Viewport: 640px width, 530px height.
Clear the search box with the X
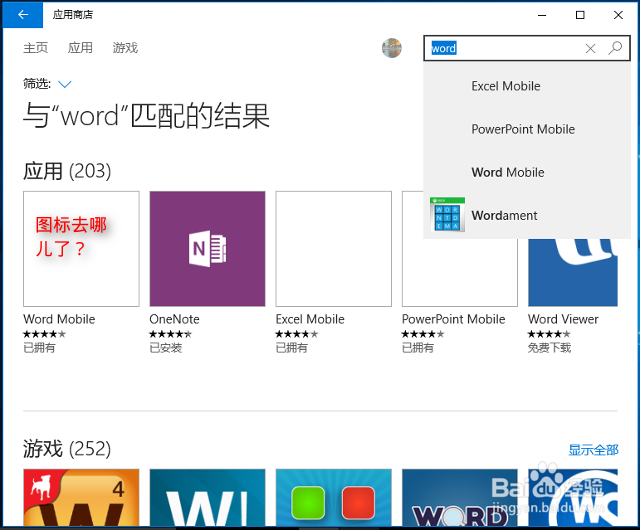coord(590,49)
